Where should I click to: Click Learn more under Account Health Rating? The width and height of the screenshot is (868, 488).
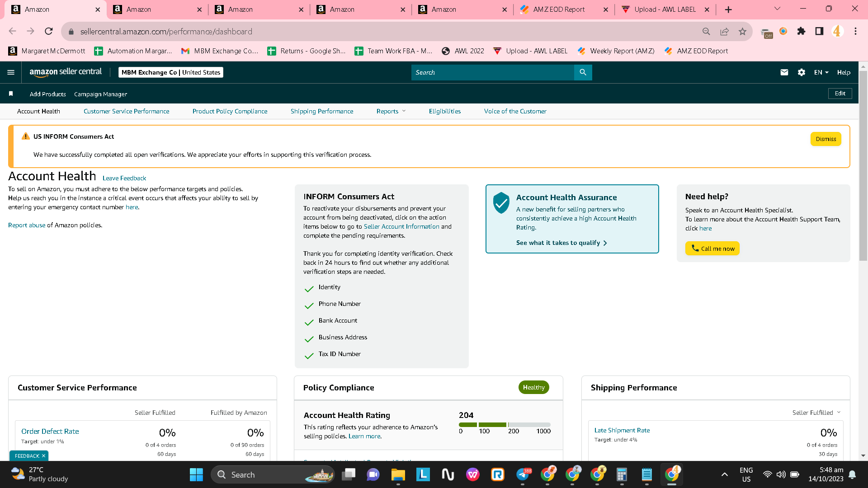point(364,436)
